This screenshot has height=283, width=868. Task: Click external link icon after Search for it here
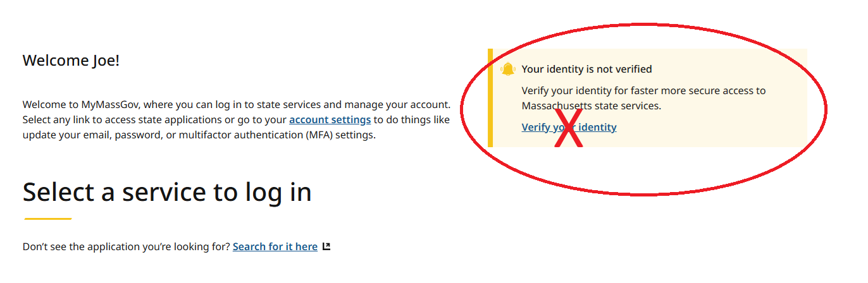[326, 246]
